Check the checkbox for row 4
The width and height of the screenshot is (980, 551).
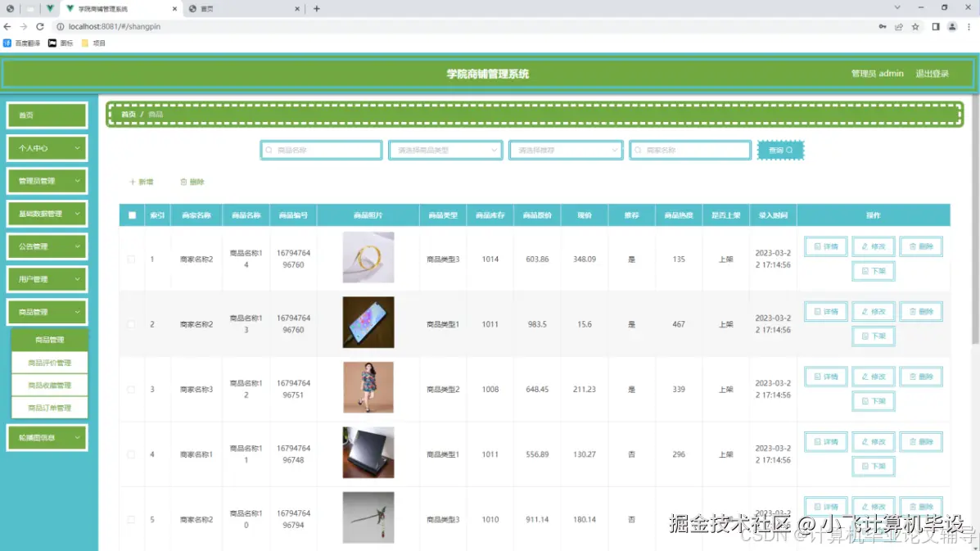tap(131, 454)
